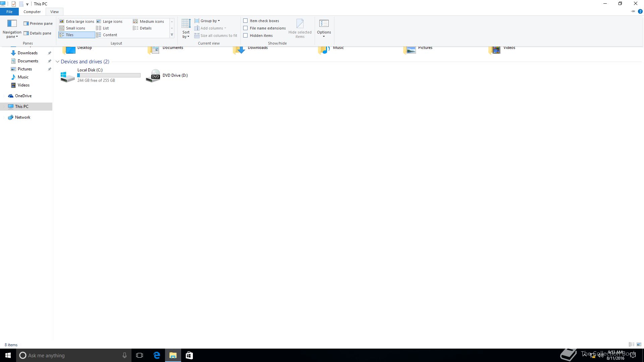The width and height of the screenshot is (644, 362).
Task: Select the DVD Drive (D:) icon
Action: (153, 76)
